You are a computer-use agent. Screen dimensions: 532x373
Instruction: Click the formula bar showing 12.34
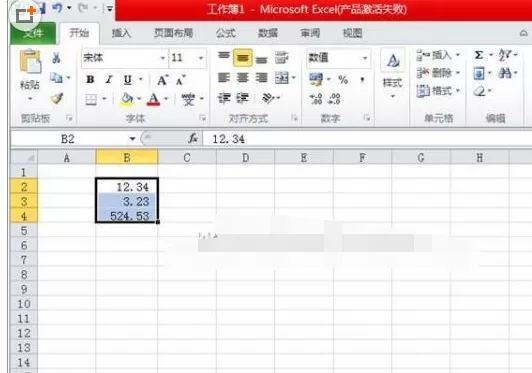pyautogui.click(x=367, y=138)
